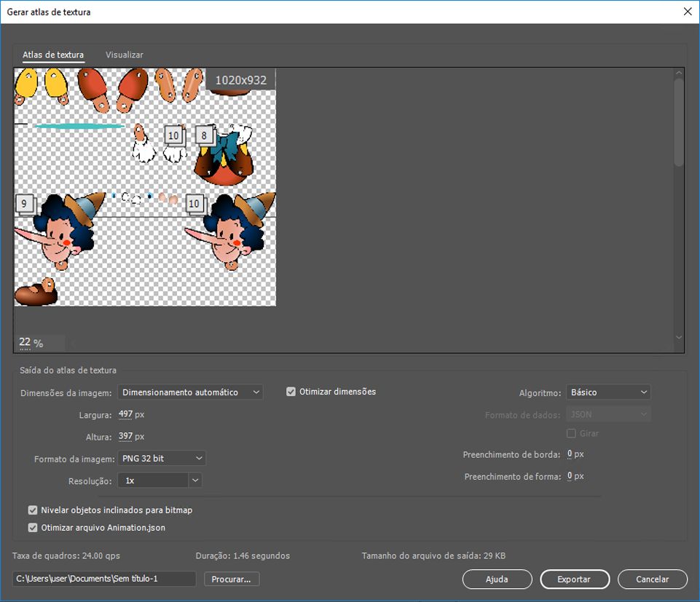700x602 pixels.
Task: Click the teal line sprite
Action: (x=79, y=126)
